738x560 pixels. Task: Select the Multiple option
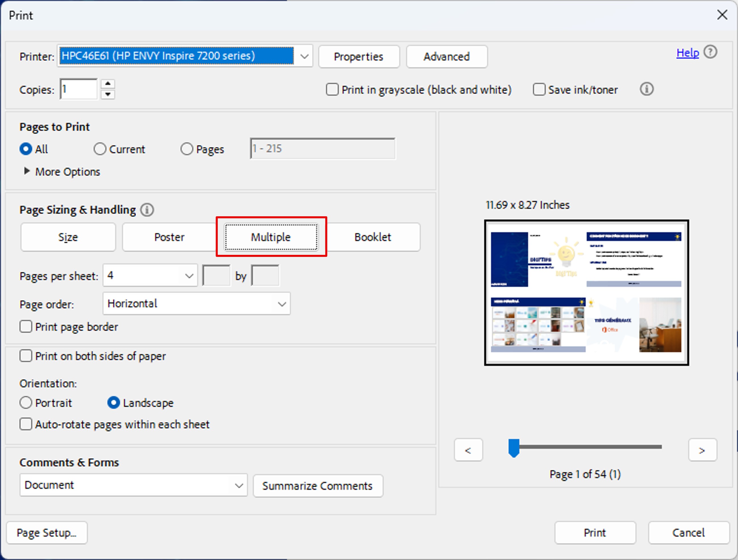(x=271, y=237)
